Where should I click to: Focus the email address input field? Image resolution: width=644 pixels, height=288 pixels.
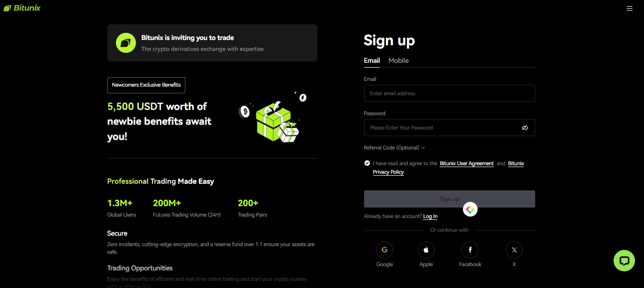click(x=449, y=93)
